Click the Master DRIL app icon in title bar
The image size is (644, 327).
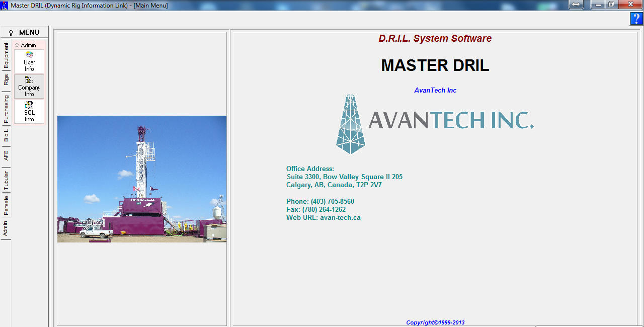tap(5, 5)
